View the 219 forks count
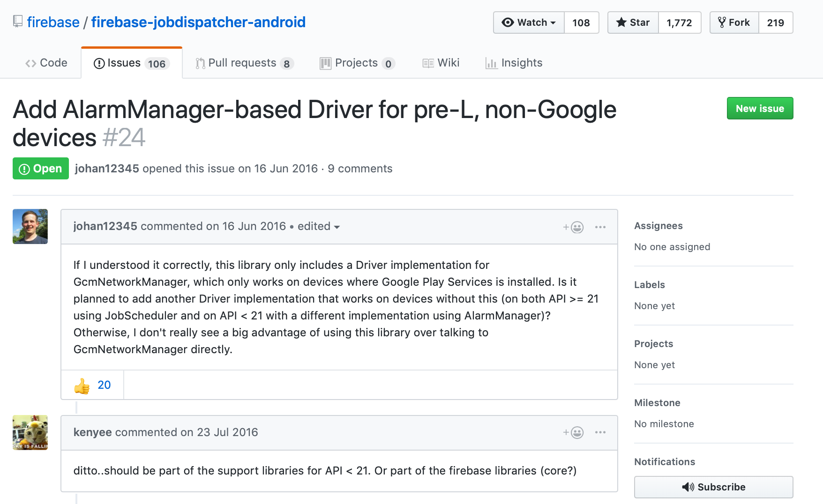Screen dimensions: 823x504 point(776,22)
